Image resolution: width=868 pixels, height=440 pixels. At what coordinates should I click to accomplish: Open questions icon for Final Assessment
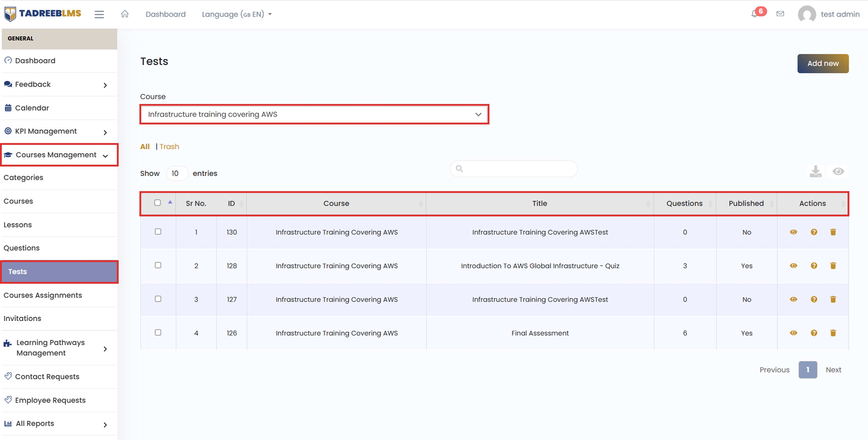814,333
